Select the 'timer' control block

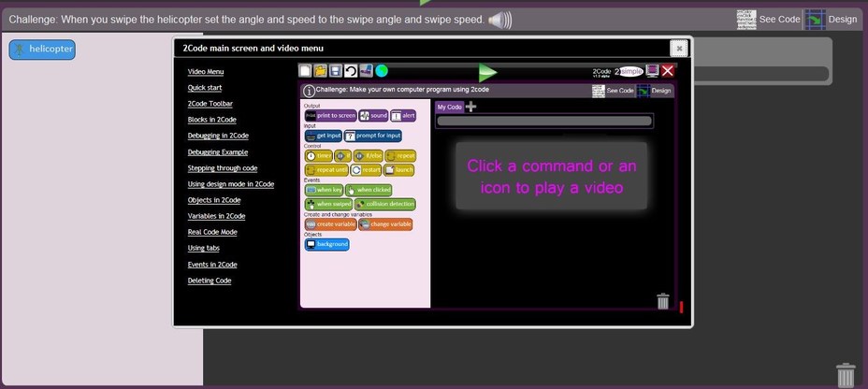click(319, 156)
